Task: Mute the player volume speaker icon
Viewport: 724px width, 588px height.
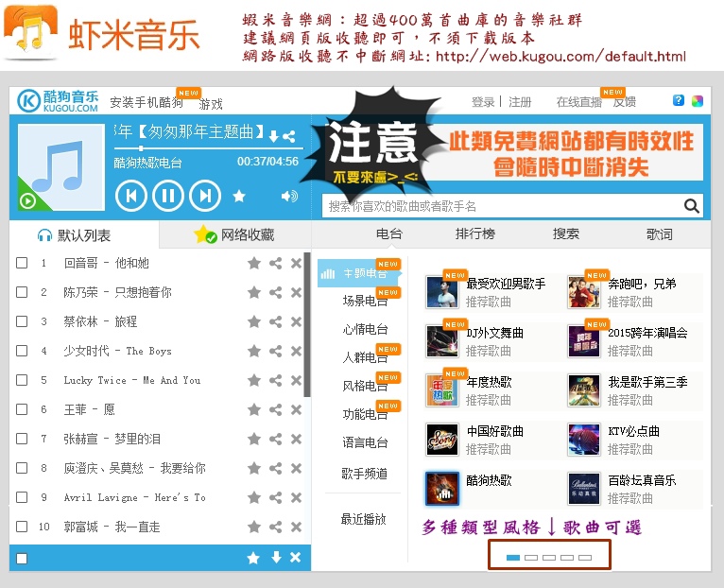Action: point(289,197)
